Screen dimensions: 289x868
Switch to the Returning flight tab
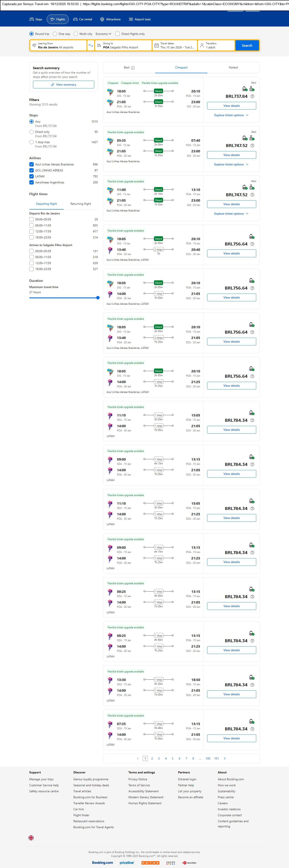click(81, 204)
